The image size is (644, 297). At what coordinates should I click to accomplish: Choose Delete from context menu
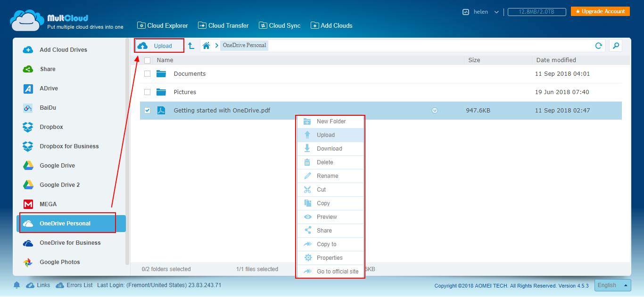click(330, 162)
